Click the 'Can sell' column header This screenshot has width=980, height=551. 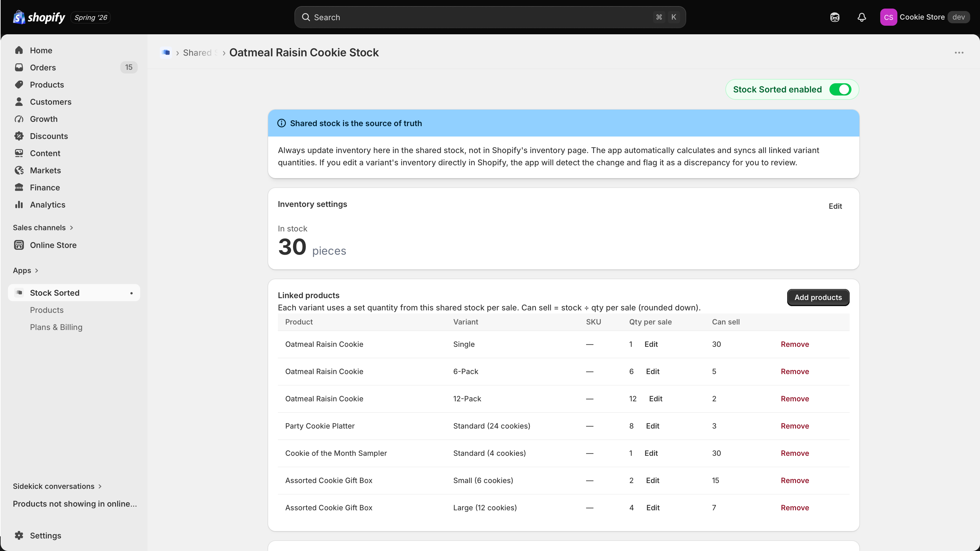725,321
